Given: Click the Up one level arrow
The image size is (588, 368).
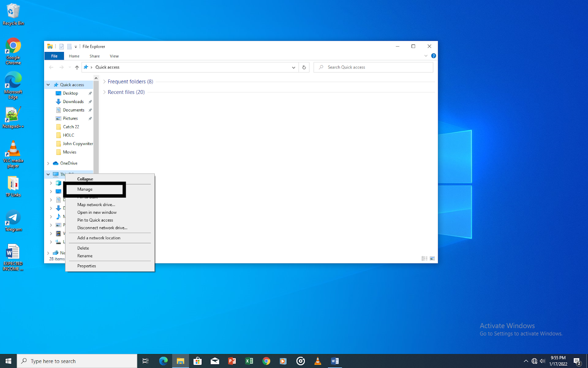Looking at the screenshot, I should pyautogui.click(x=77, y=67).
